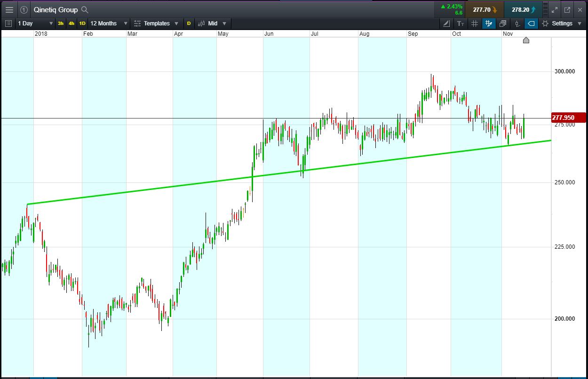Click the overlay windows icon
This screenshot has width=588, height=379.
click(503, 23)
